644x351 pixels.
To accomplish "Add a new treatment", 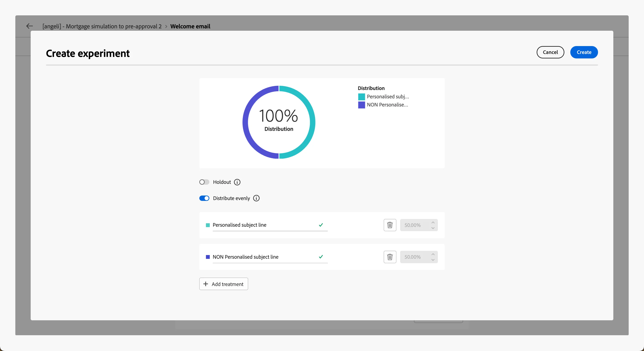I will pyautogui.click(x=223, y=284).
